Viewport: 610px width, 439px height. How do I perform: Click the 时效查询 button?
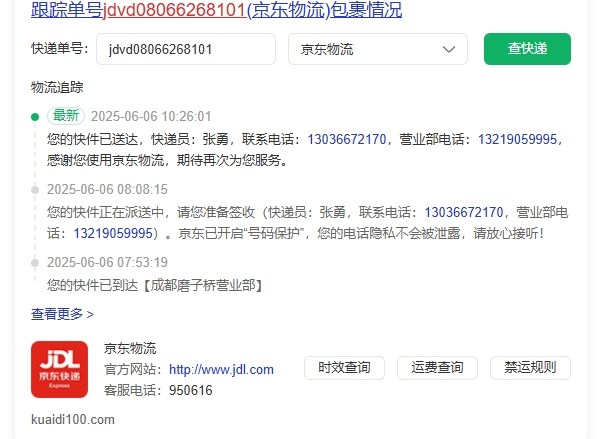344,368
